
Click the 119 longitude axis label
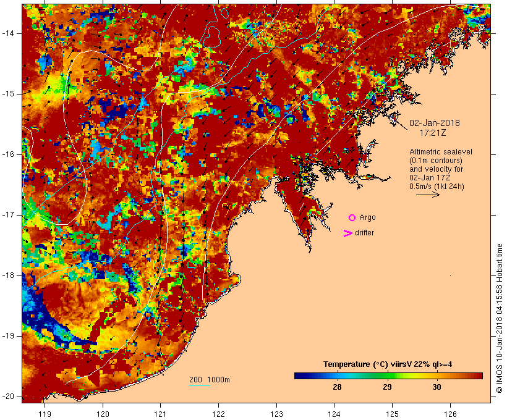45,414
